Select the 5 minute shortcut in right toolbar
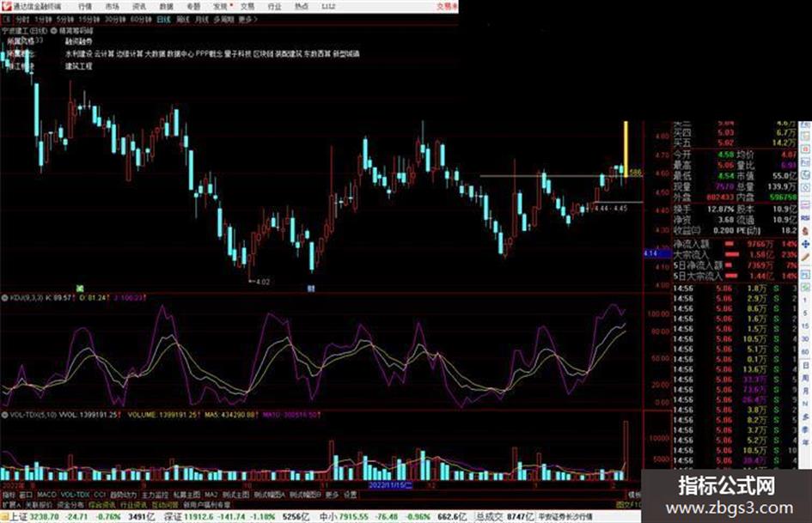The width and height of the screenshot is (812, 523). pyautogui.click(x=805, y=313)
